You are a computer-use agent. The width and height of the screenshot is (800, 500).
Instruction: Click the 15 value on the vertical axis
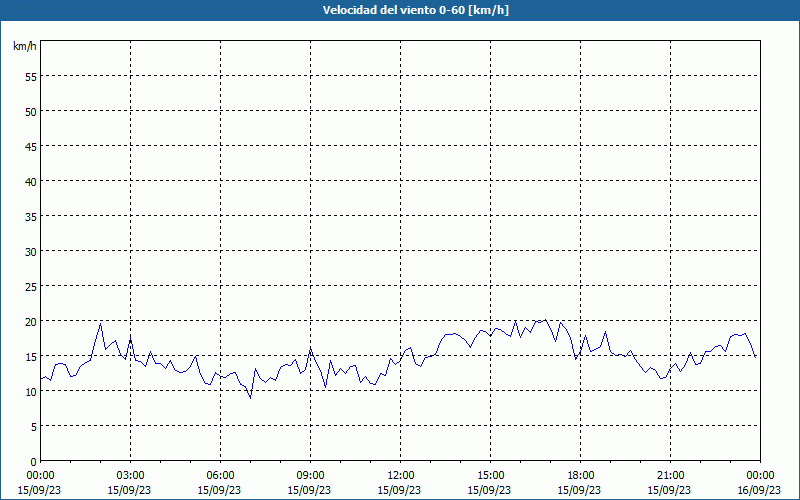tap(30, 357)
